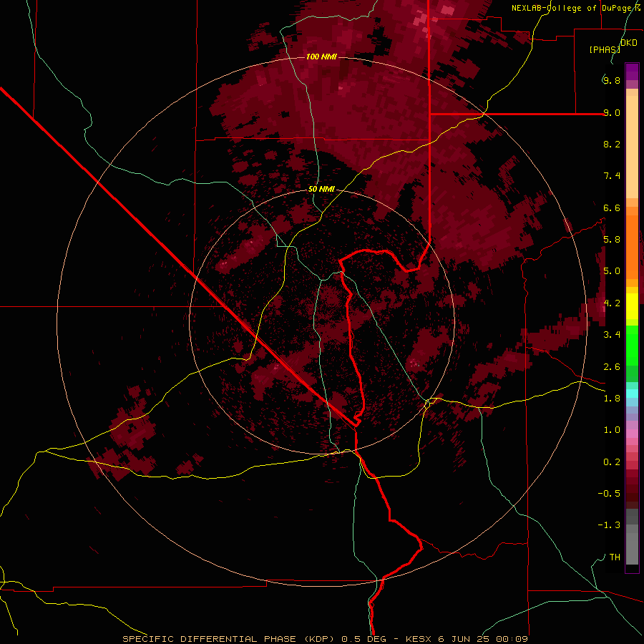The width and height of the screenshot is (644, 644).
Task: Click the 0.2 scale value
Action: [612, 462]
